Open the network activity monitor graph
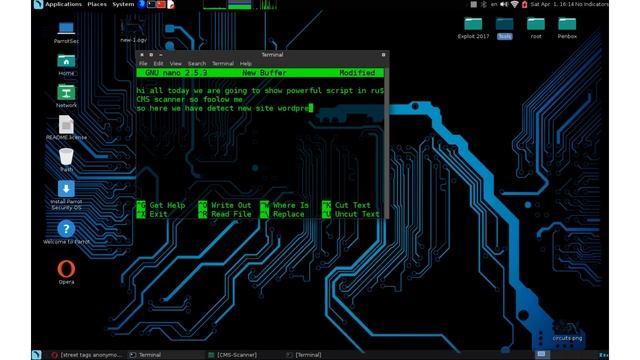This screenshot has width=640, height=360. click(265, 4)
